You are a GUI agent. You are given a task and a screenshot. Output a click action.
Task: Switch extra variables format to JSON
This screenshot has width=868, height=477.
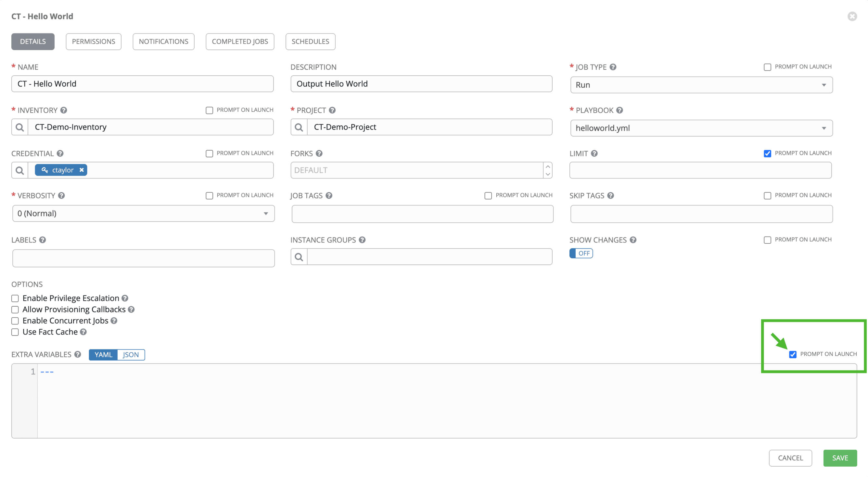pos(131,355)
